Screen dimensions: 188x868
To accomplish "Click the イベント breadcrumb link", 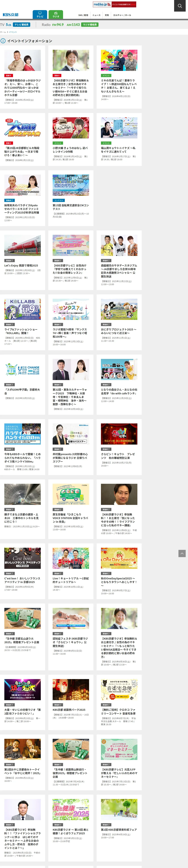I will point(13,32).
